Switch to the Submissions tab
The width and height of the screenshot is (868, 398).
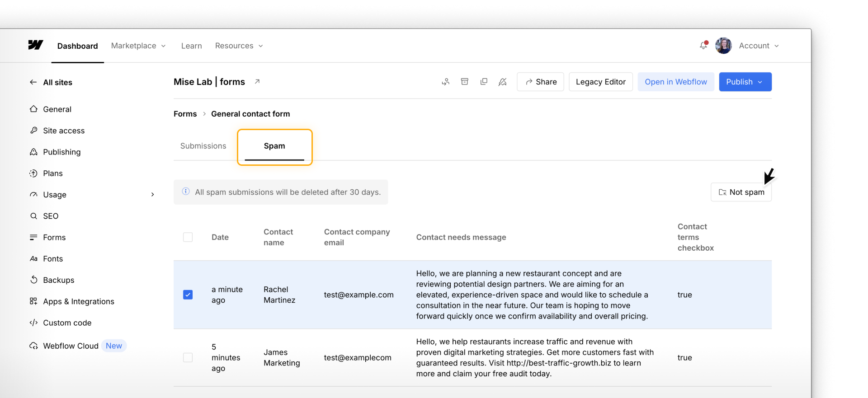pos(203,146)
